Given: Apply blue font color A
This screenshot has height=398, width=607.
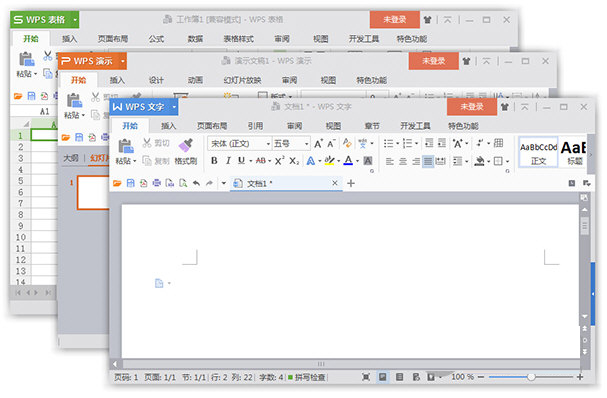Looking at the screenshot, I should (x=348, y=161).
